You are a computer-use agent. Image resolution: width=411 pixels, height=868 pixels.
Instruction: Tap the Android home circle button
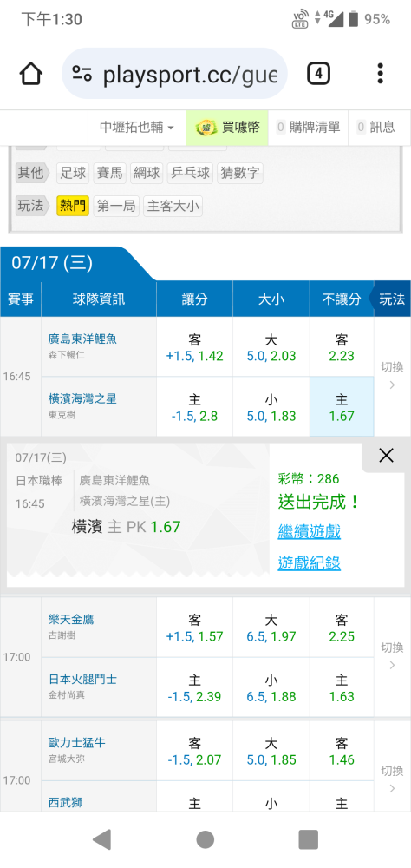click(205, 839)
